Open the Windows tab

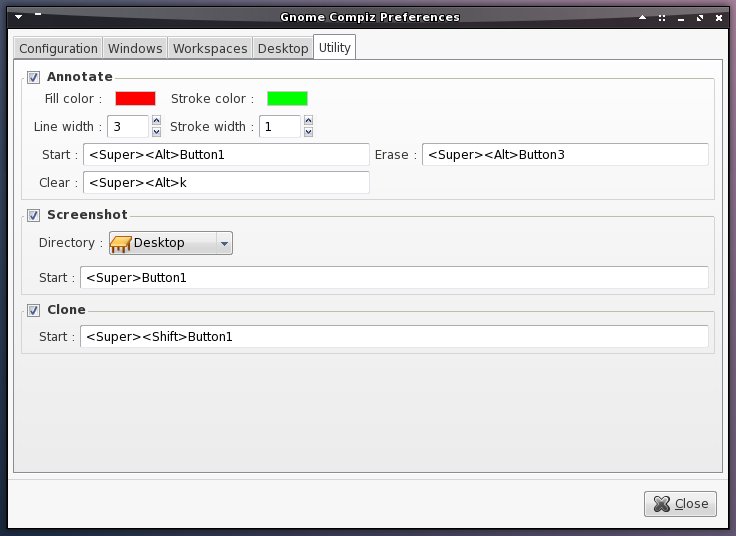point(135,48)
